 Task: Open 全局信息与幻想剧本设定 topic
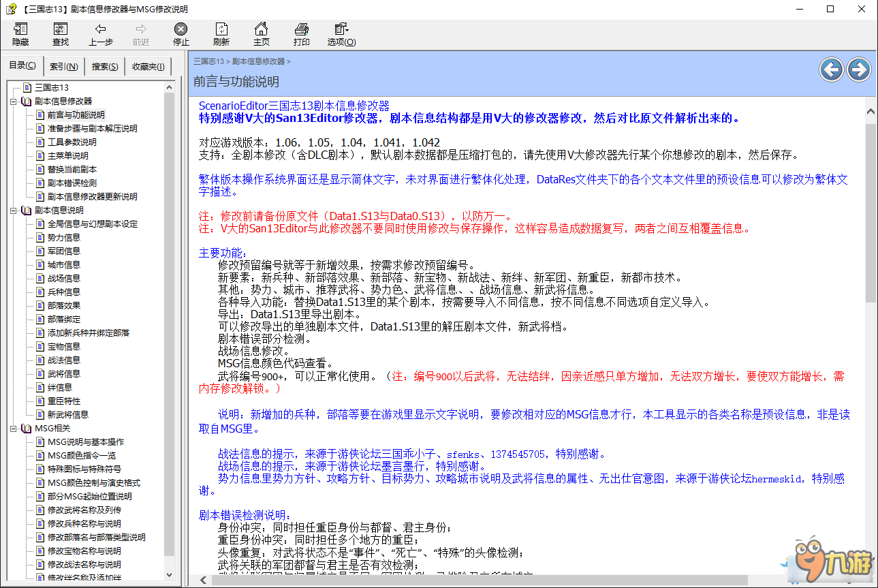coord(92,224)
